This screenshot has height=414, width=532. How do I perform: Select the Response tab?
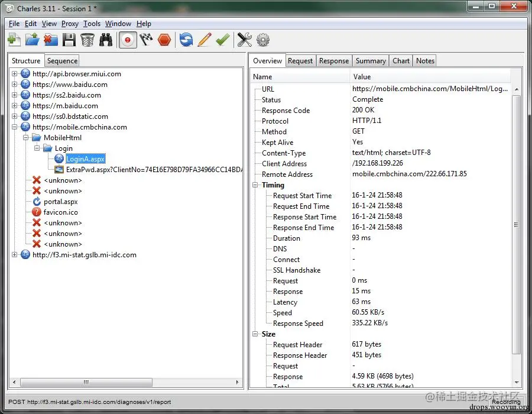[334, 61]
